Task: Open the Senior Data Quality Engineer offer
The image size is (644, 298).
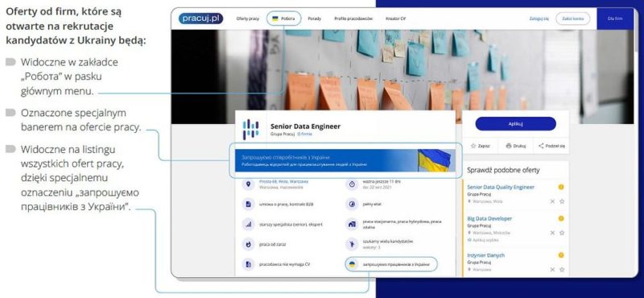Action: point(501,188)
